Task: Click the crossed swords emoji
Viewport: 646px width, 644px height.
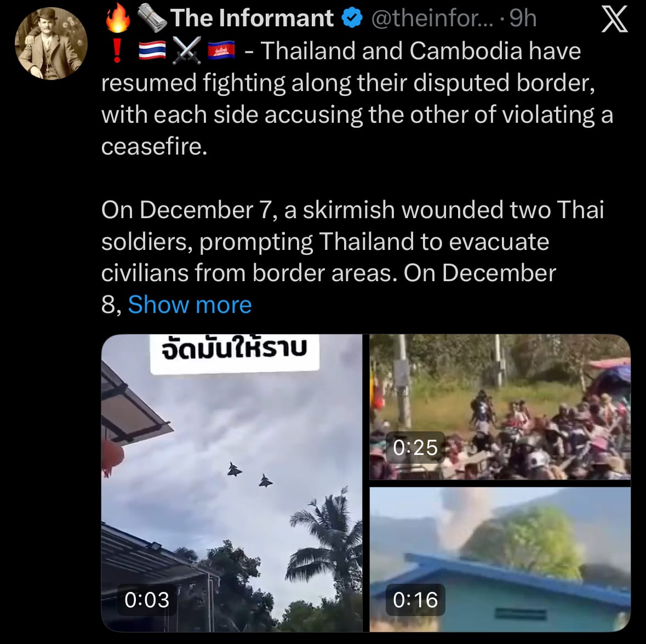Action: [187, 50]
